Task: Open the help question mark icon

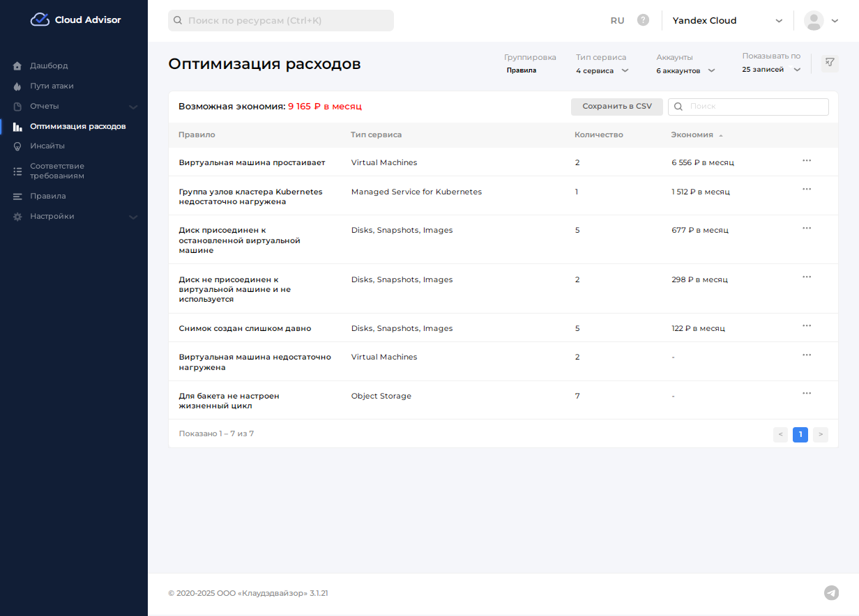Action: [x=643, y=20]
